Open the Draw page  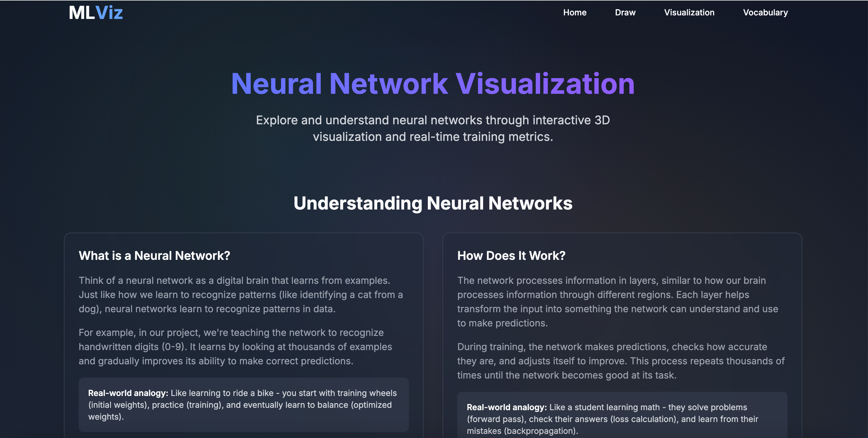pyautogui.click(x=625, y=12)
